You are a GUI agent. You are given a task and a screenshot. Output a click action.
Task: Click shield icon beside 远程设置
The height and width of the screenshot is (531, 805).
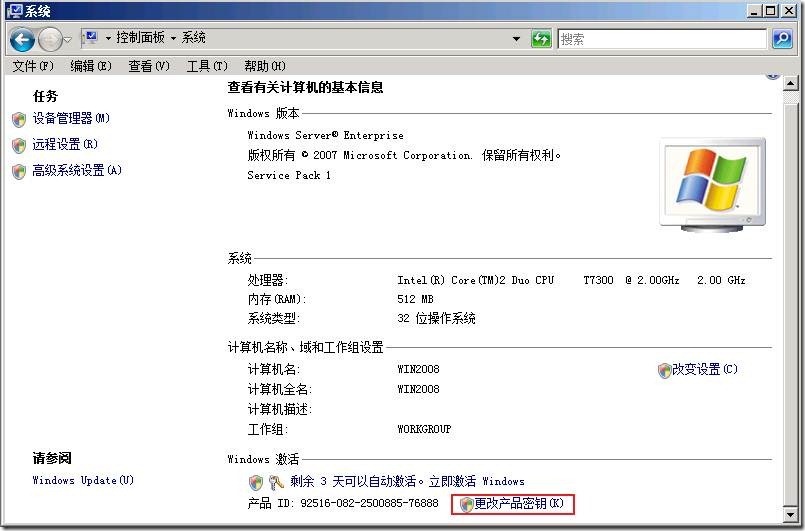tap(19, 145)
